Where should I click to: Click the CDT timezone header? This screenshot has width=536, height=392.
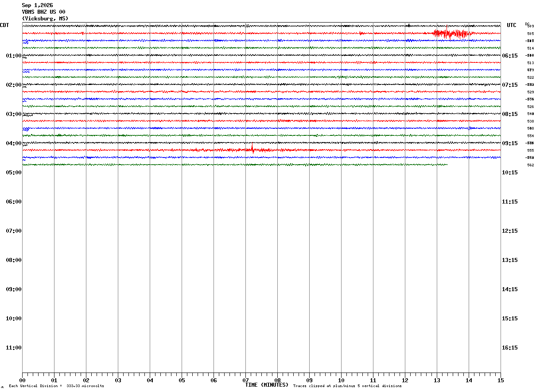tap(4, 25)
